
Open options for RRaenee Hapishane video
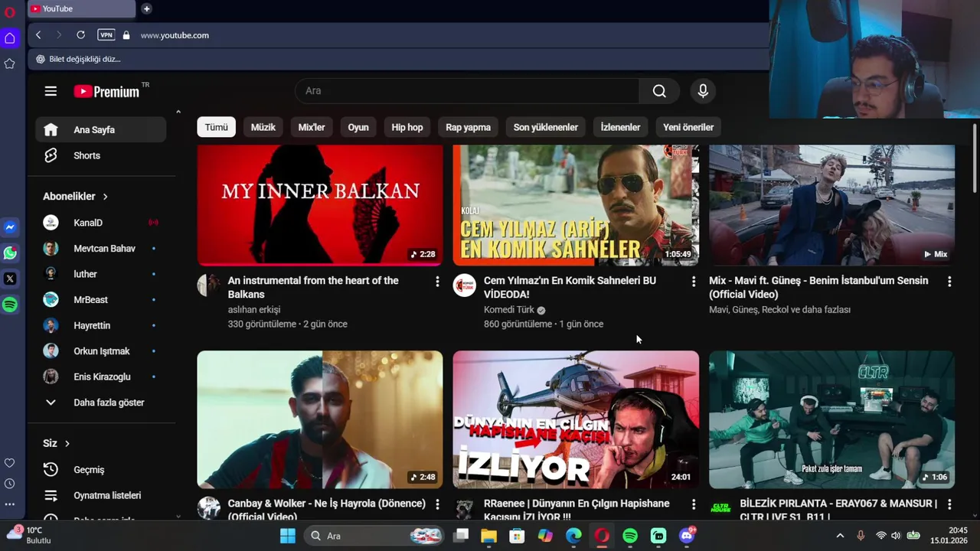coord(694,504)
